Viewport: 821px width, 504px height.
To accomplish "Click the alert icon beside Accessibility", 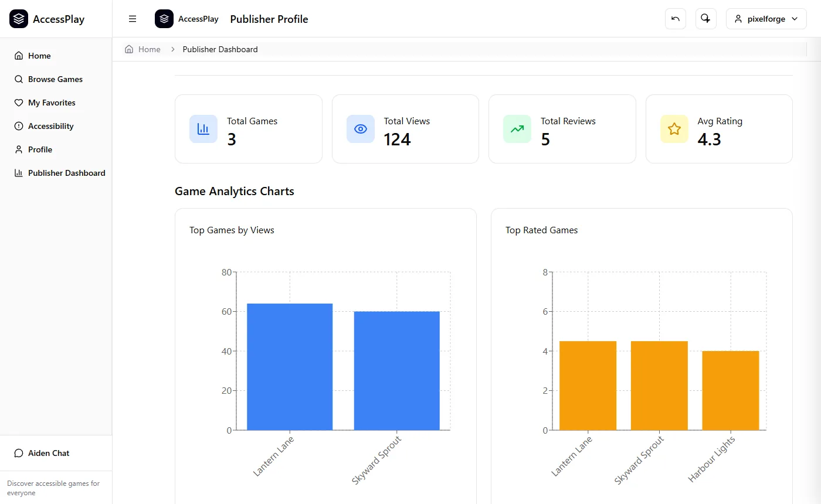I will pyautogui.click(x=19, y=126).
